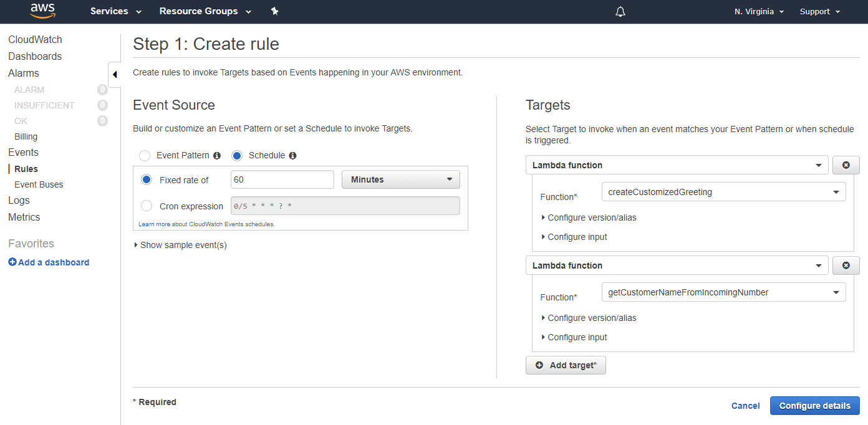Viewport: 868px width, 425px height.
Task: Remove the createCustomizedGreeting target using its X icon
Action: pyautogui.click(x=846, y=165)
